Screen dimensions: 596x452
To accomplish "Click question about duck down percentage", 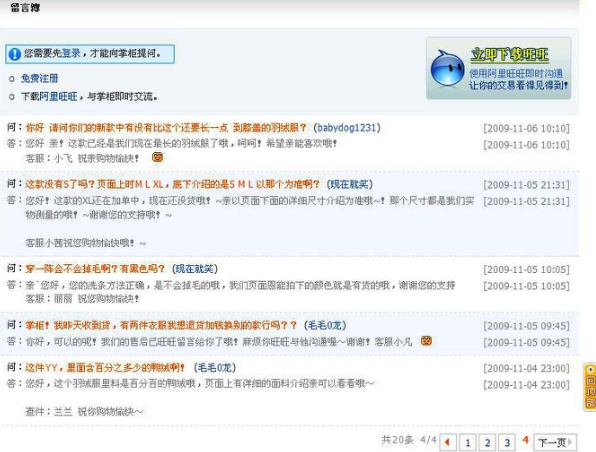I will point(105,368).
